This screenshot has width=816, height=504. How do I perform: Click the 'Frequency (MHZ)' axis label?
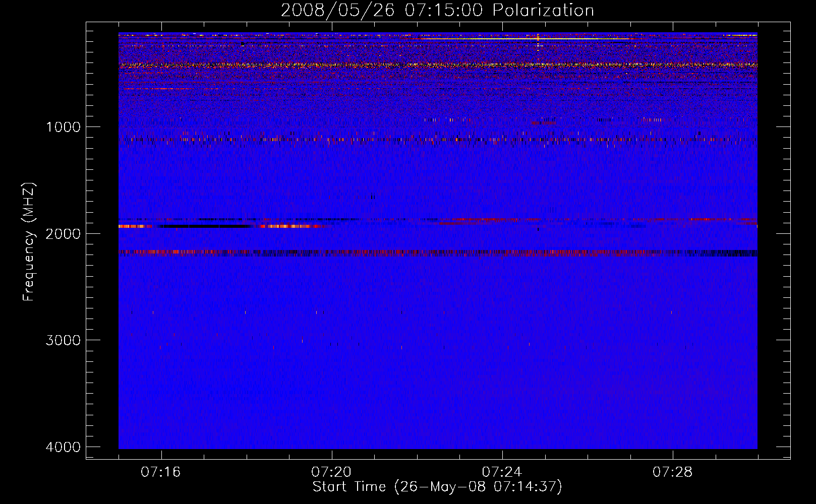pyautogui.click(x=29, y=242)
